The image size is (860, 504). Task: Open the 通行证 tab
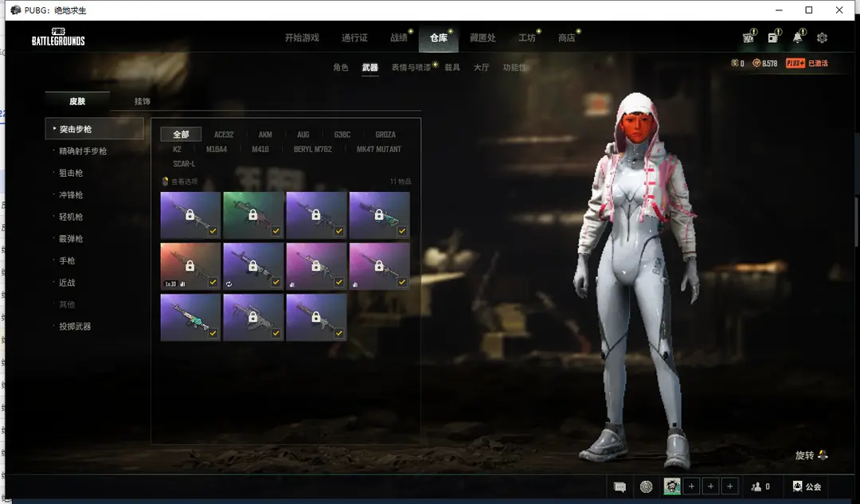tap(354, 38)
